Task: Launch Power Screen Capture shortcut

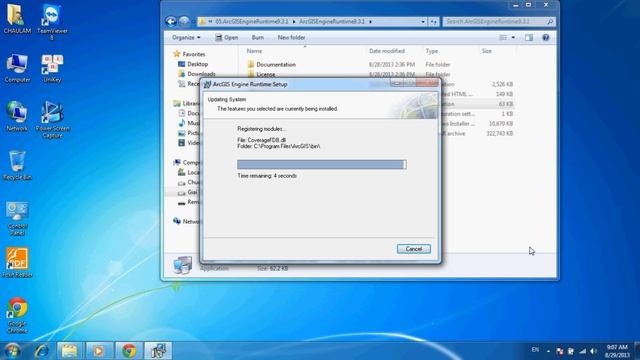Action: pos(52,119)
